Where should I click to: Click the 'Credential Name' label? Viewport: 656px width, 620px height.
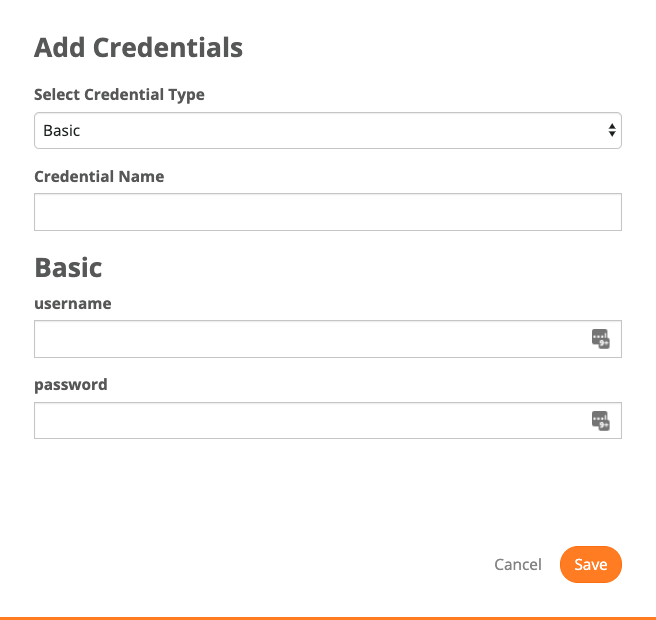pos(99,176)
